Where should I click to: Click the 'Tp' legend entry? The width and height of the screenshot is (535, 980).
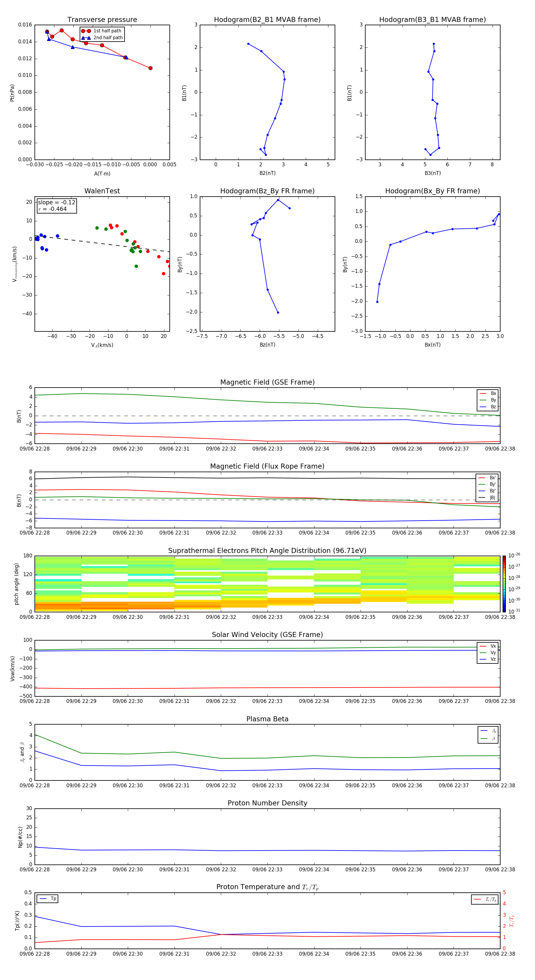coord(48,899)
